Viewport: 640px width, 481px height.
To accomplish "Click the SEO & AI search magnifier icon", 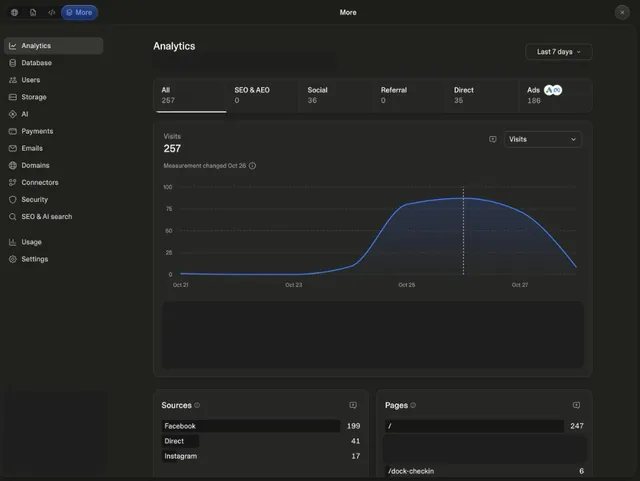I will (13, 217).
